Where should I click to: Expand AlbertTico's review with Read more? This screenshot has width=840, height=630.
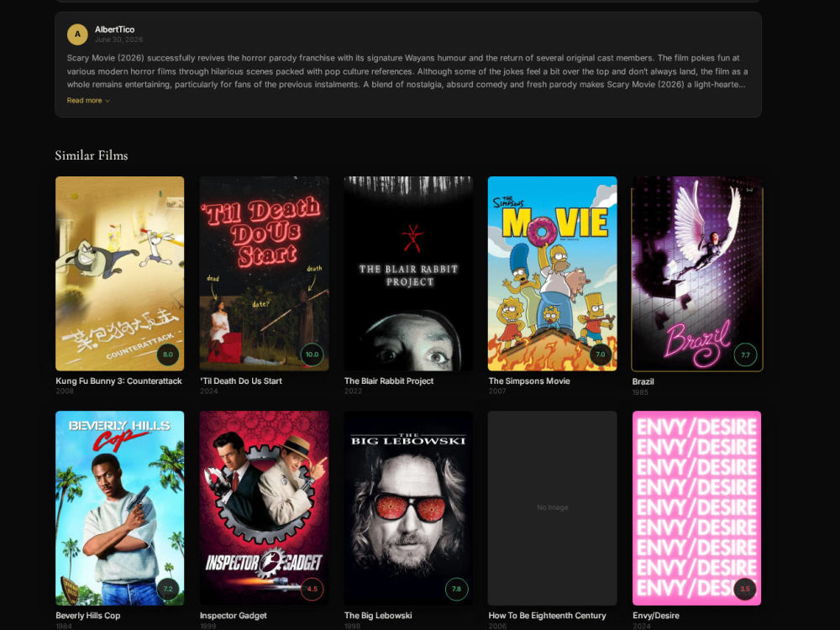tap(88, 100)
